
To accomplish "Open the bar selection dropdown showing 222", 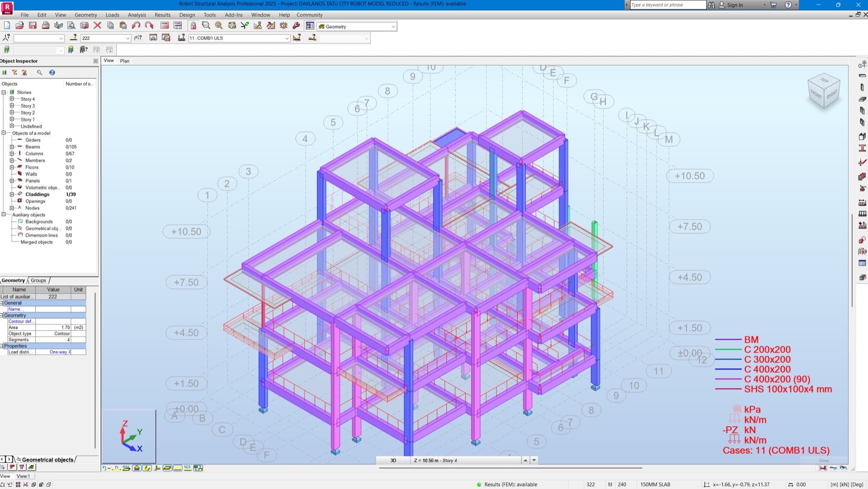I will click(x=127, y=38).
